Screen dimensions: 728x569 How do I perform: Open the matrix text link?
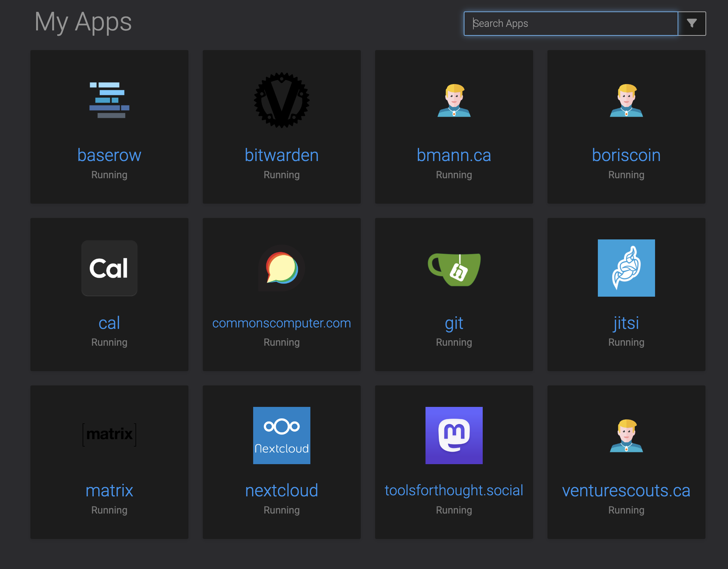(x=109, y=490)
